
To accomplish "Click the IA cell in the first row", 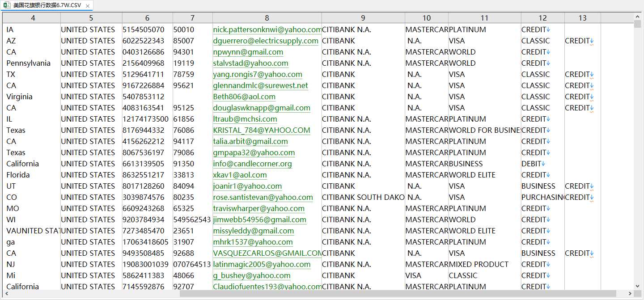I will point(10,30).
